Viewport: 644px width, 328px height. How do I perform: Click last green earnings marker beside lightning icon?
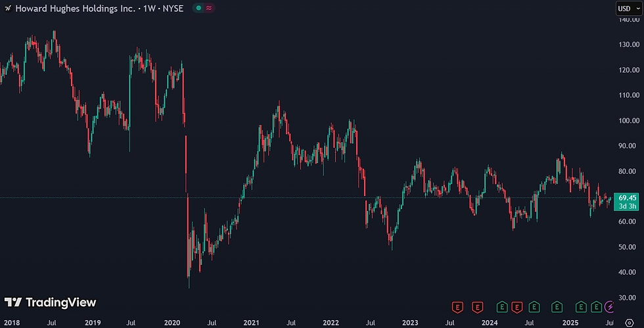[x=597, y=306]
